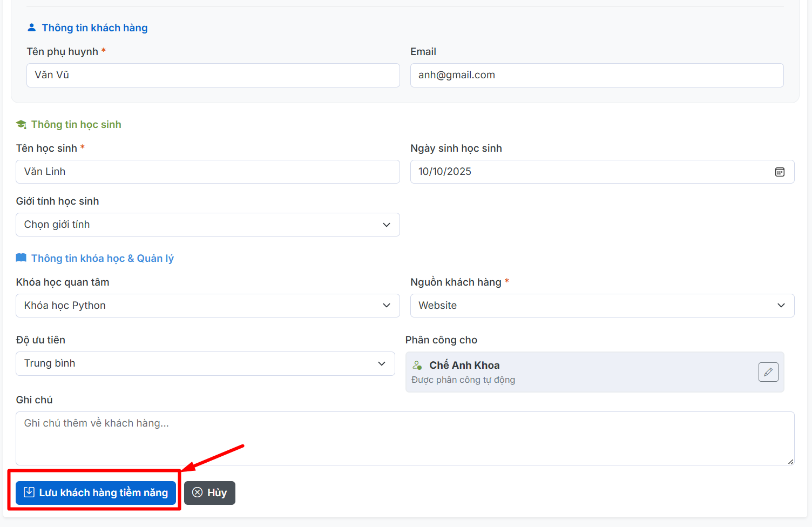
Task: Click the pencil edit icon for assignee
Action: click(768, 372)
